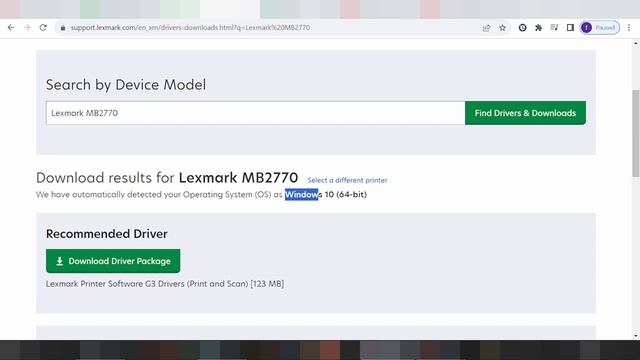This screenshot has height=360, width=640.
Task: Click the Lexmark MB2770 heading text
Action: point(238,178)
